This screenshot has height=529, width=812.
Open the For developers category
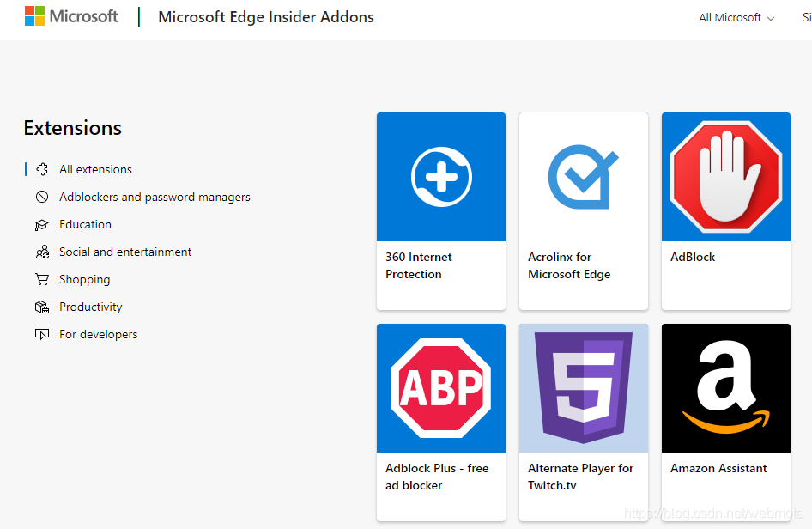[x=99, y=334]
